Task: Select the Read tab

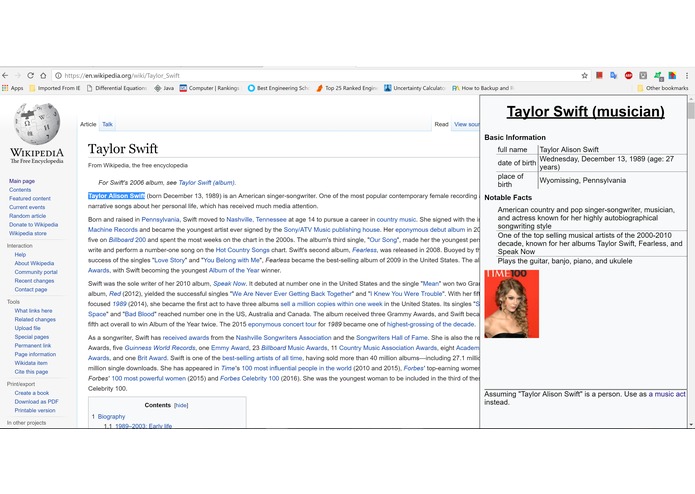Action: coord(441,124)
